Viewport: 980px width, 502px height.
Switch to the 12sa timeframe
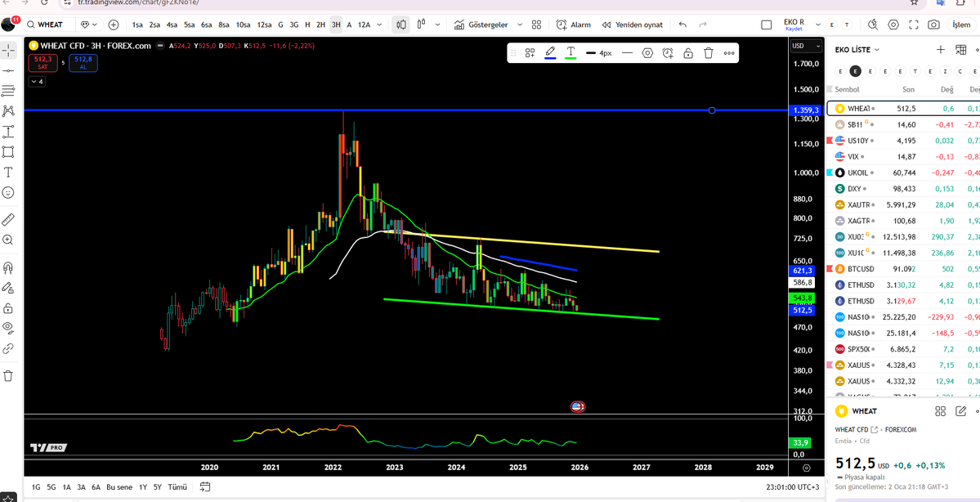264,25
